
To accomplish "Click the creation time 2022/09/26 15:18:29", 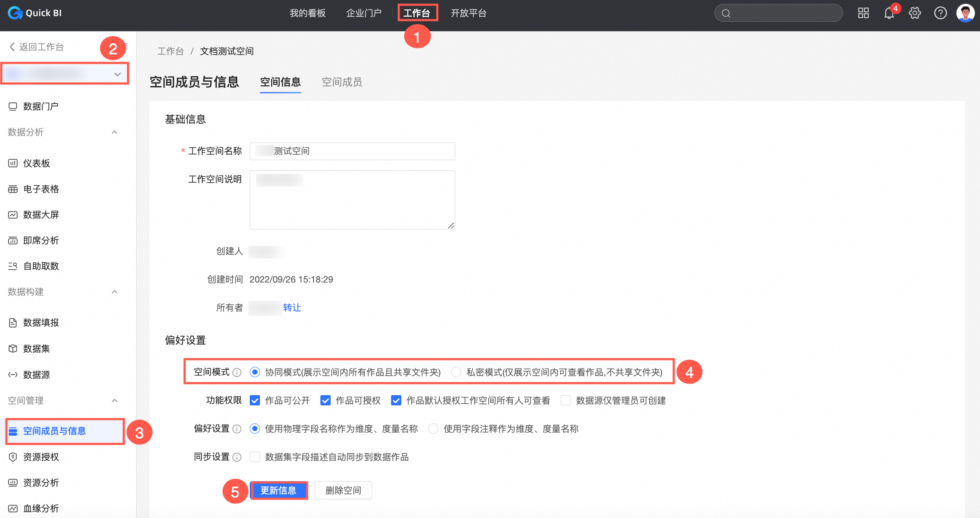I will click(291, 280).
